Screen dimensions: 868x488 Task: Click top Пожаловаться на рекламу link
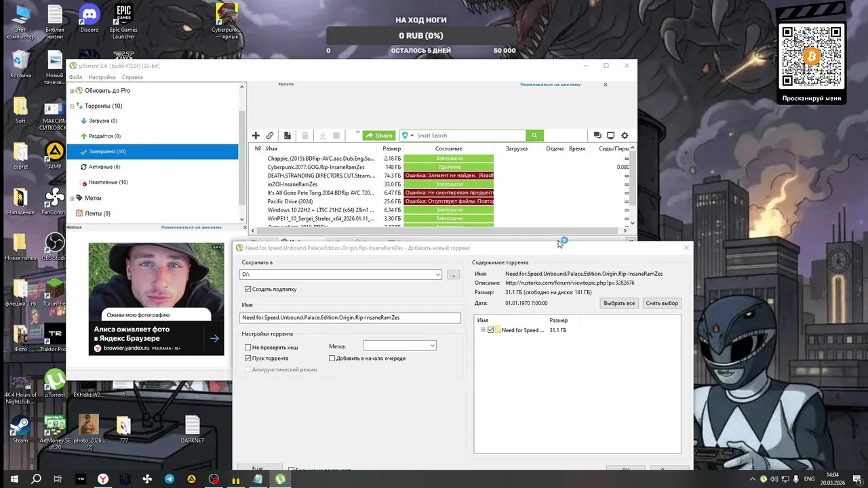click(x=550, y=85)
